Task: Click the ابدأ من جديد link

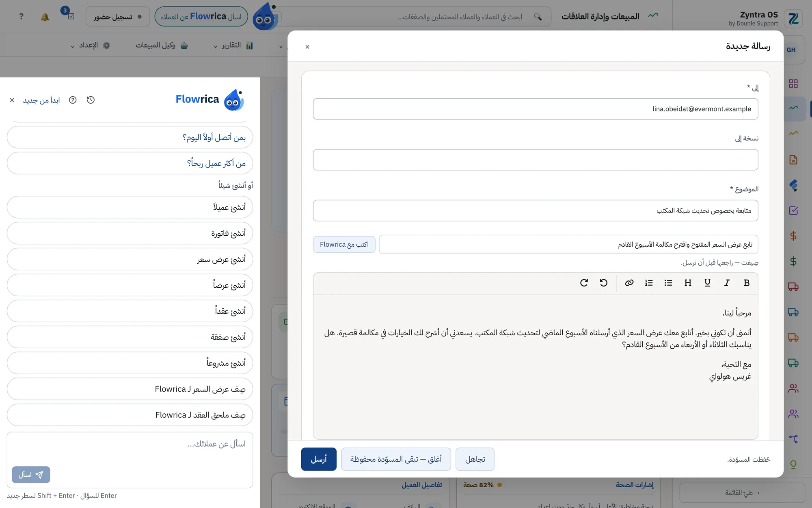Action: click(x=41, y=100)
